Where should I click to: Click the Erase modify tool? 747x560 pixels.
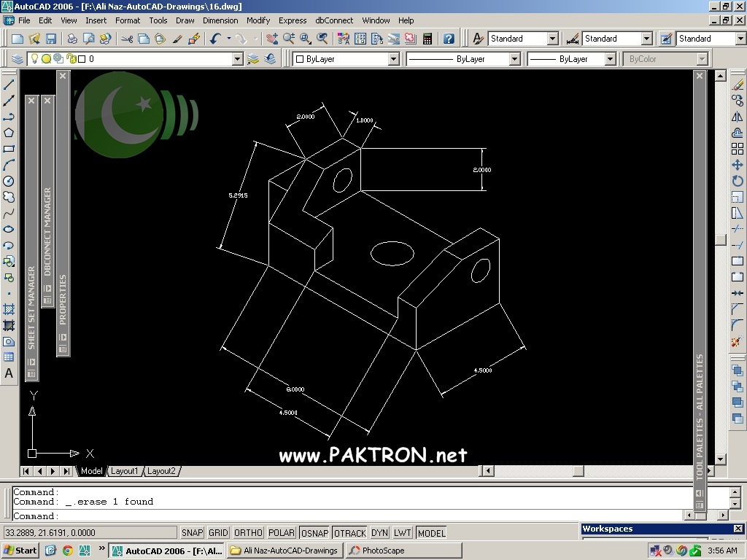[737, 85]
